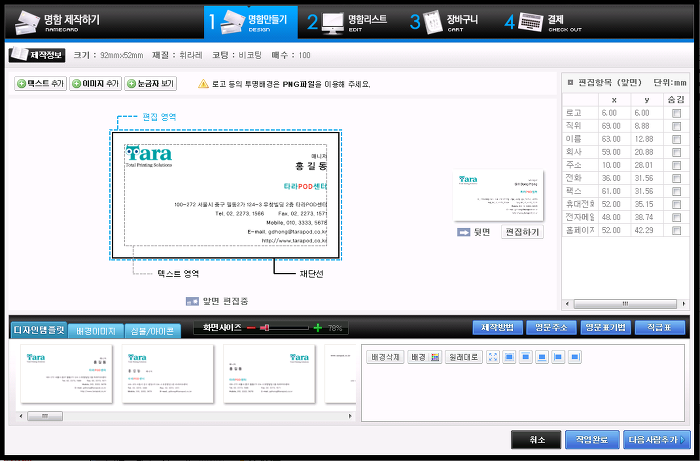Image resolution: width=700 pixels, height=461 pixels.
Task: Click the 배경삭제 button
Action: (385, 357)
